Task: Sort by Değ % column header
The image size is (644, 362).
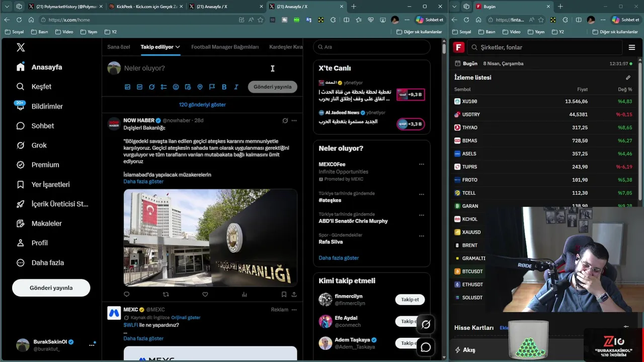Action: click(x=625, y=89)
